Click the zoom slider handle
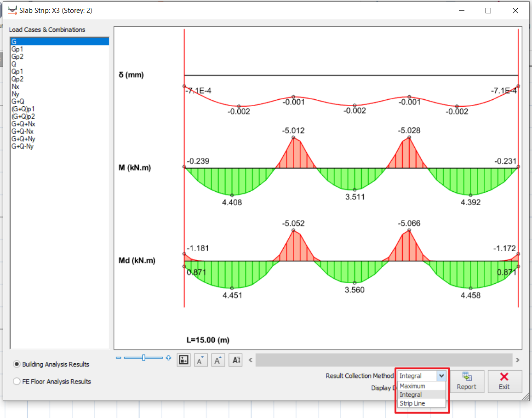The image size is (532, 418). pos(144,358)
